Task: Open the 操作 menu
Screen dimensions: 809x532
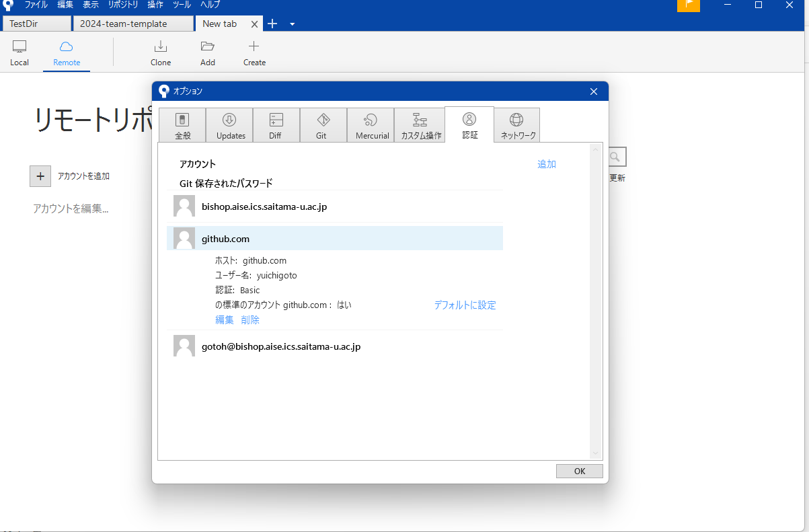Action: coord(155,5)
